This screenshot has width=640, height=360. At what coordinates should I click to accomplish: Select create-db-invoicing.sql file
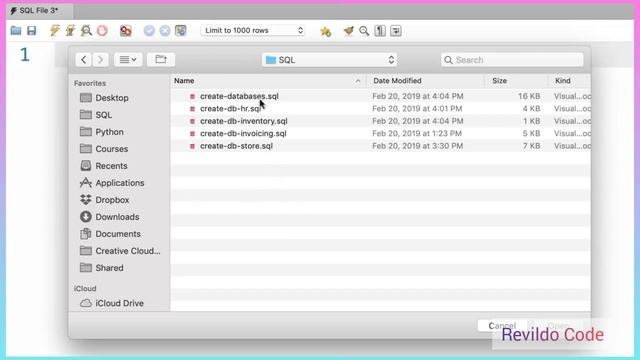(243, 133)
